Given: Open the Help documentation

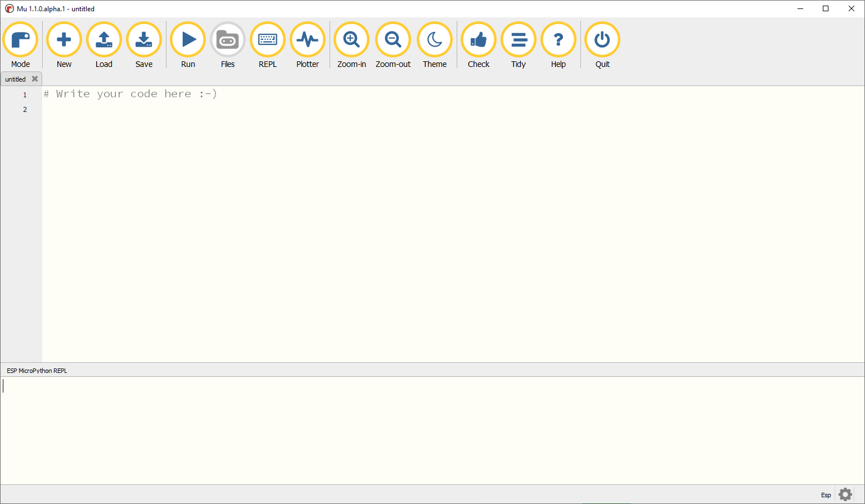Looking at the screenshot, I should (558, 39).
